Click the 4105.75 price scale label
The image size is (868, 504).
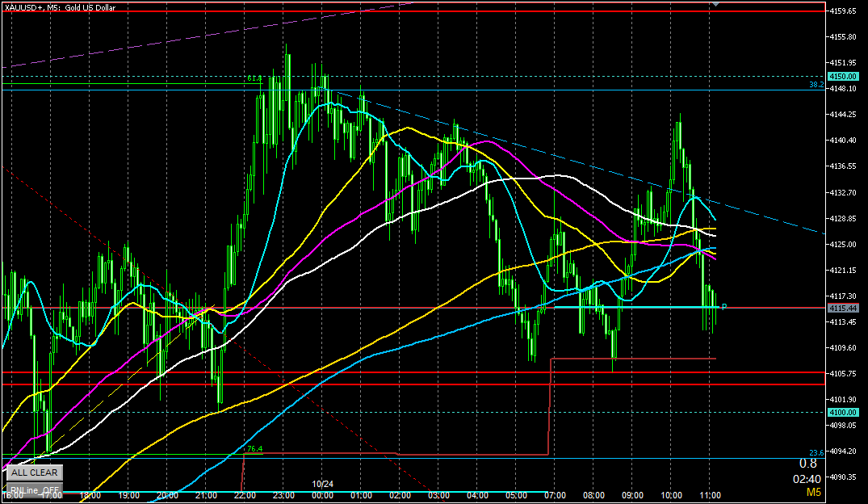tap(843, 373)
